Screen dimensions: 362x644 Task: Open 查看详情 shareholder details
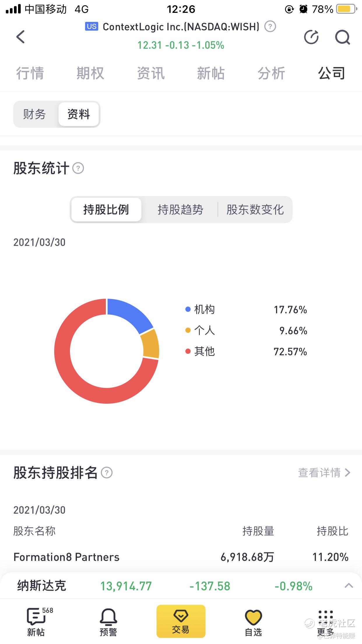pyautogui.click(x=324, y=473)
